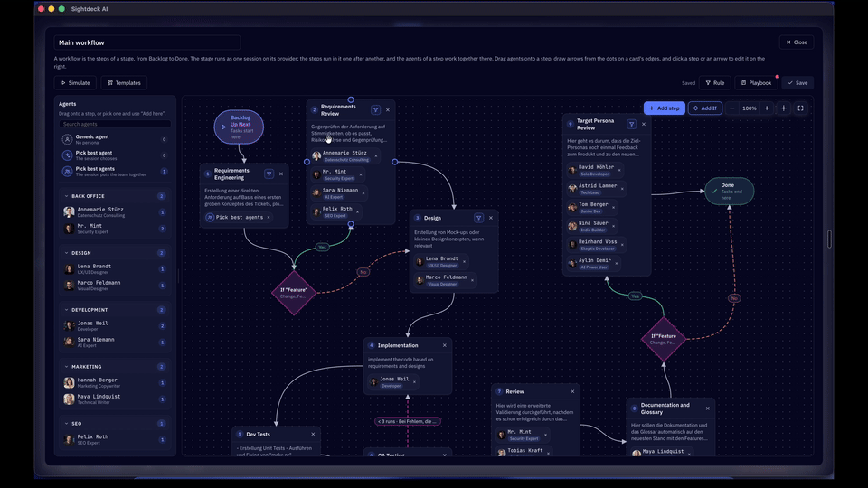Select Mr. Mint in agents sidebar
This screenshot has width=868, height=488.
(x=115, y=229)
